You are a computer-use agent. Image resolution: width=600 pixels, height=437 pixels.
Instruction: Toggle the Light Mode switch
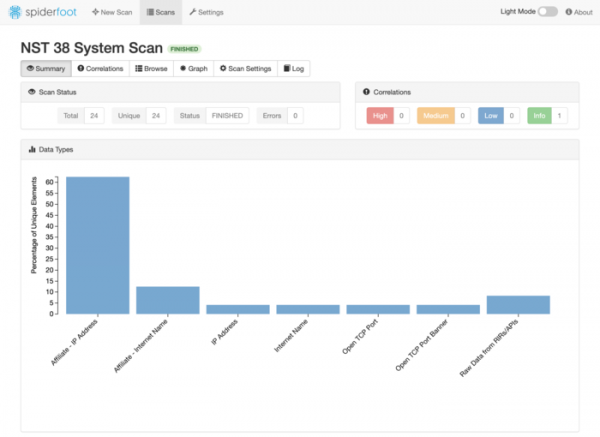tap(547, 12)
